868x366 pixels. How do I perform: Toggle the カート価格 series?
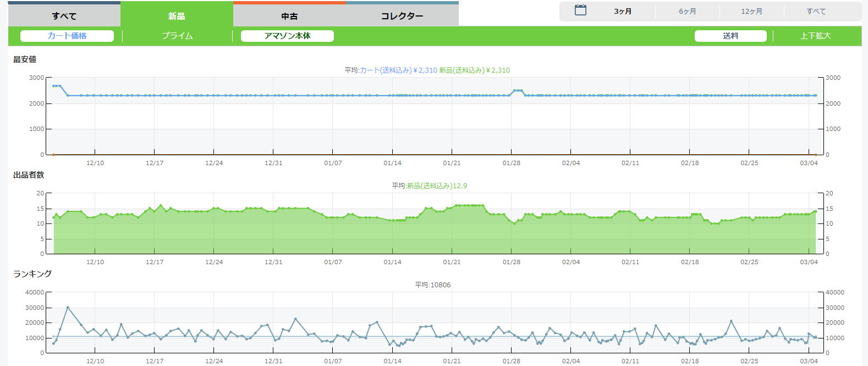pos(67,36)
